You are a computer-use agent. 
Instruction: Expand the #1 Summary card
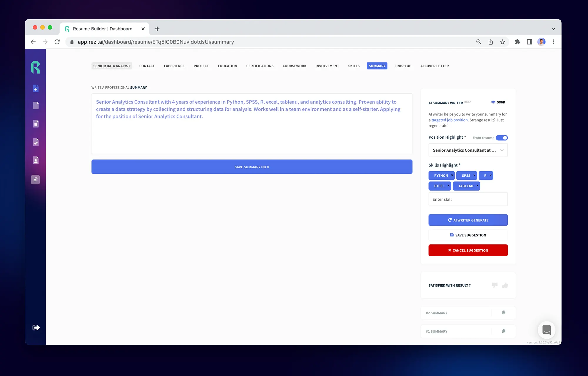(x=456, y=331)
